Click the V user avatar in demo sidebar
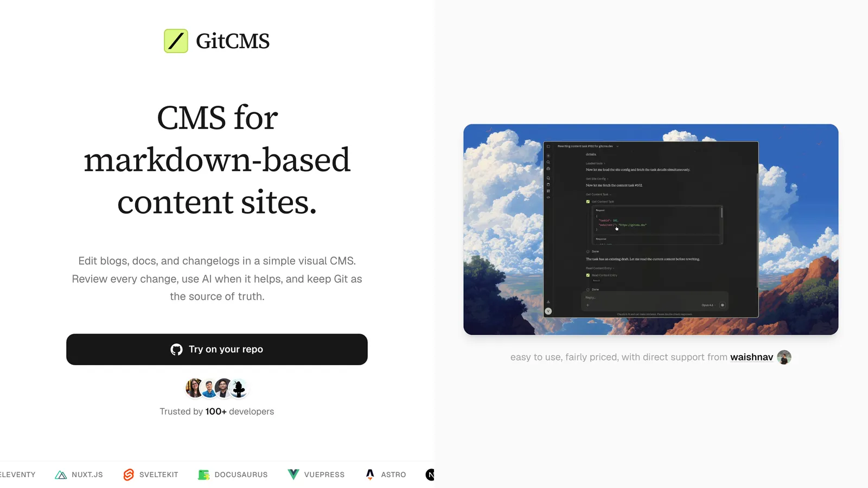Image resolution: width=868 pixels, height=488 pixels. 548,311
